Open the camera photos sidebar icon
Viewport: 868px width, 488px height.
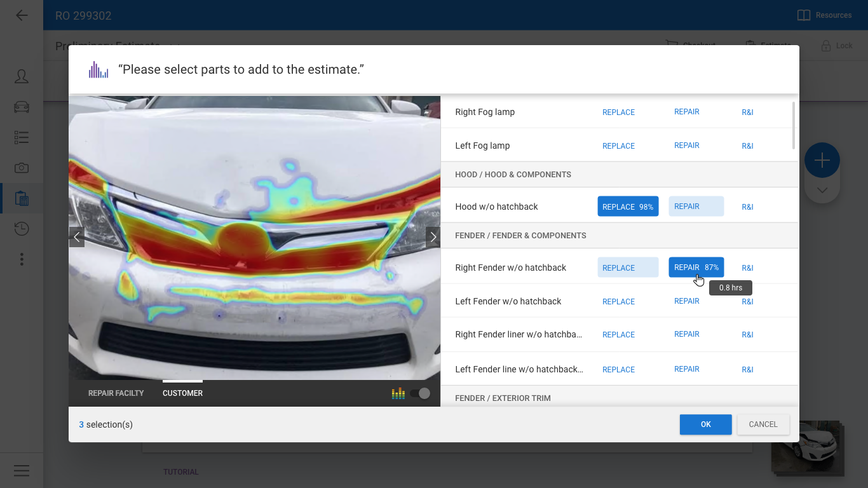pos(22,168)
